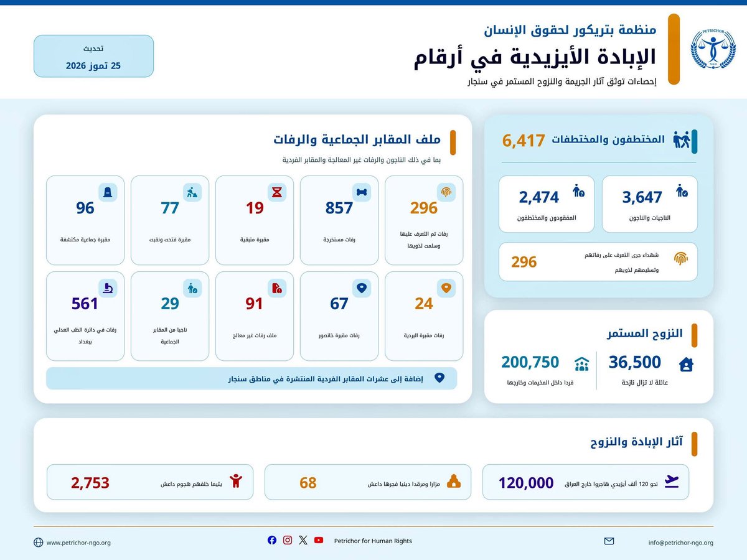Click the number 200,750 individuals
This screenshot has height=560, width=747.
point(530,362)
